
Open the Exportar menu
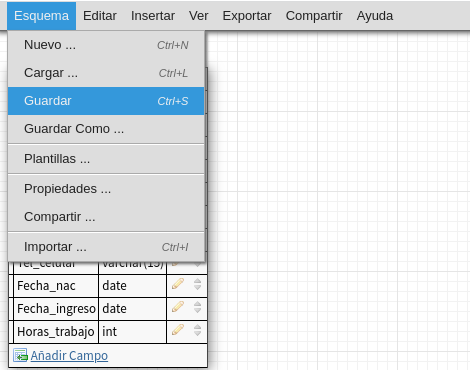point(247,16)
